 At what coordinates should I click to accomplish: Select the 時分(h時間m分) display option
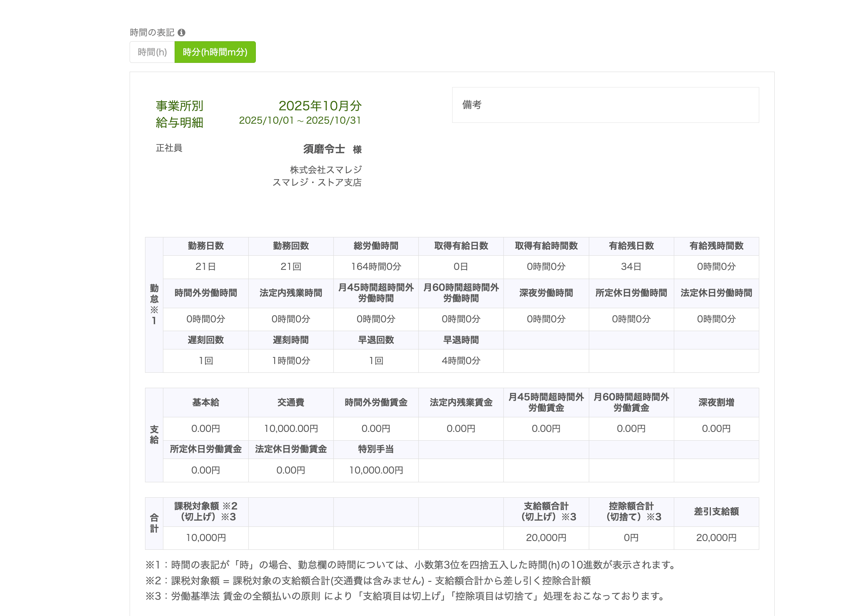coord(215,52)
